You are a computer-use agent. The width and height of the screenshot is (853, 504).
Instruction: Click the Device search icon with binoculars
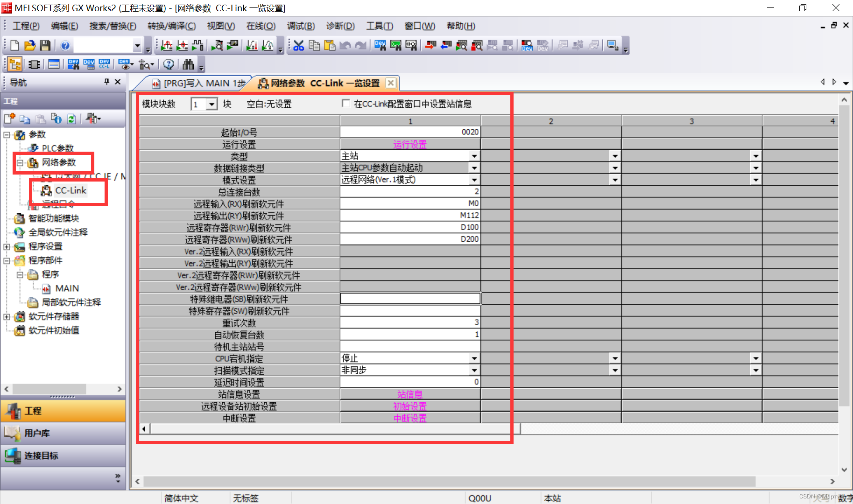click(x=380, y=45)
